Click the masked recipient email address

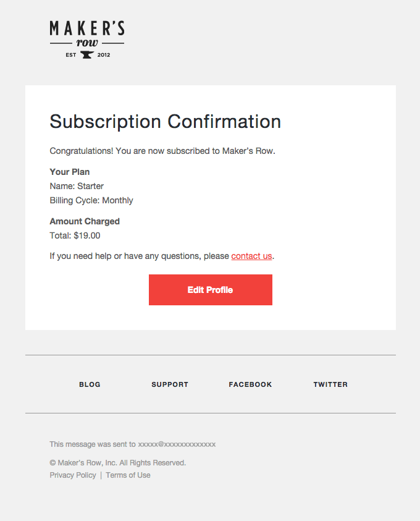tap(177, 444)
